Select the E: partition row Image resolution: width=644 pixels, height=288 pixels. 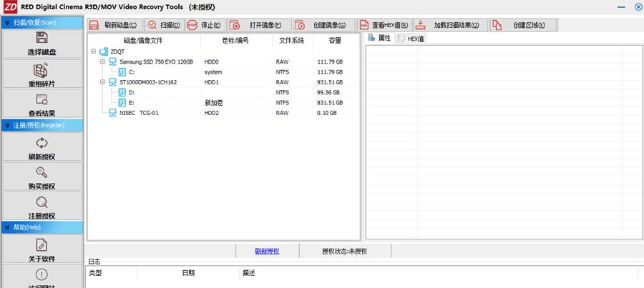(x=223, y=103)
